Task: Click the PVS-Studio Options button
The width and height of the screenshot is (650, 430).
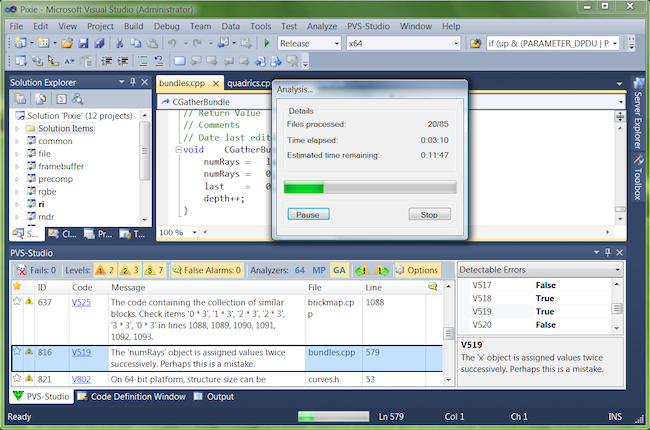Action: click(x=417, y=270)
